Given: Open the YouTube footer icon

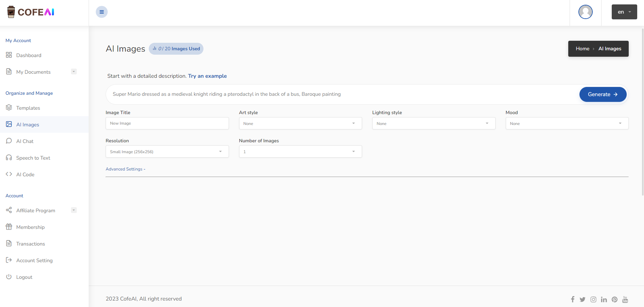Looking at the screenshot, I should click(x=625, y=299).
